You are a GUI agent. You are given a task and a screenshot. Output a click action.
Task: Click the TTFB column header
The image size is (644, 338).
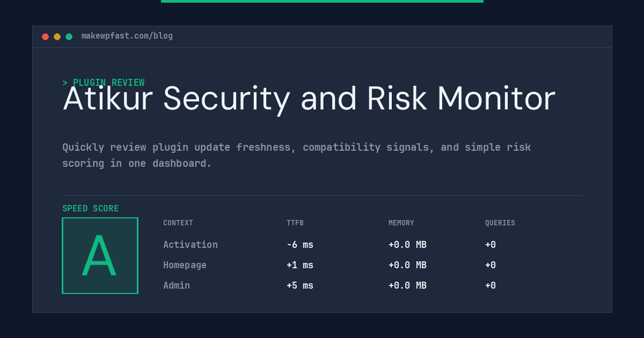click(295, 223)
